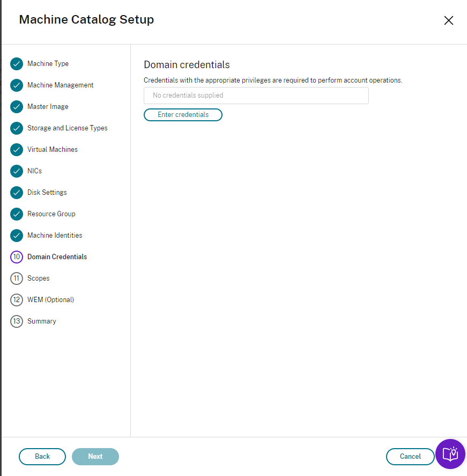This screenshot has width=467, height=476.
Task: Jump to the Disk Settings step
Action: 47,193
